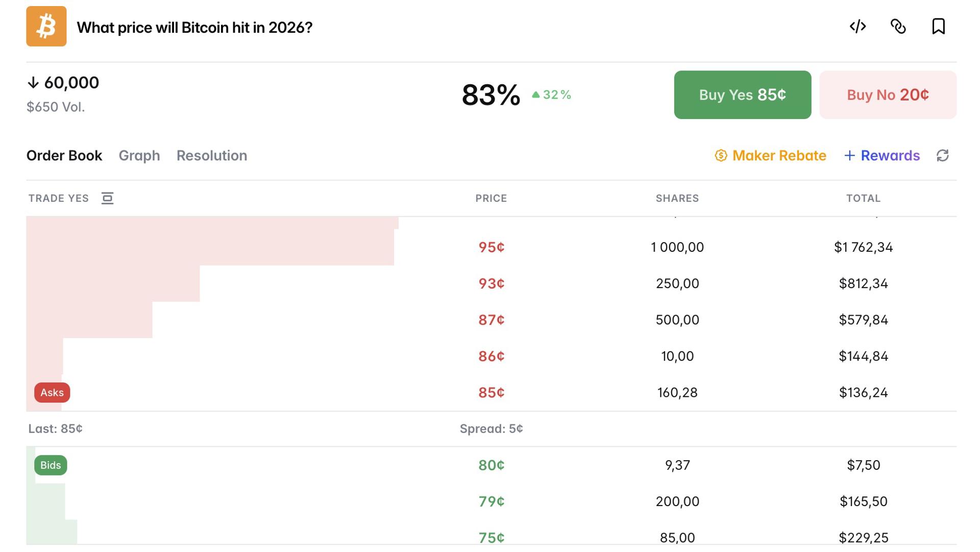Screen dimensions: 980x552
Task: Click the PRICE column header
Action: (x=492, y=198)
